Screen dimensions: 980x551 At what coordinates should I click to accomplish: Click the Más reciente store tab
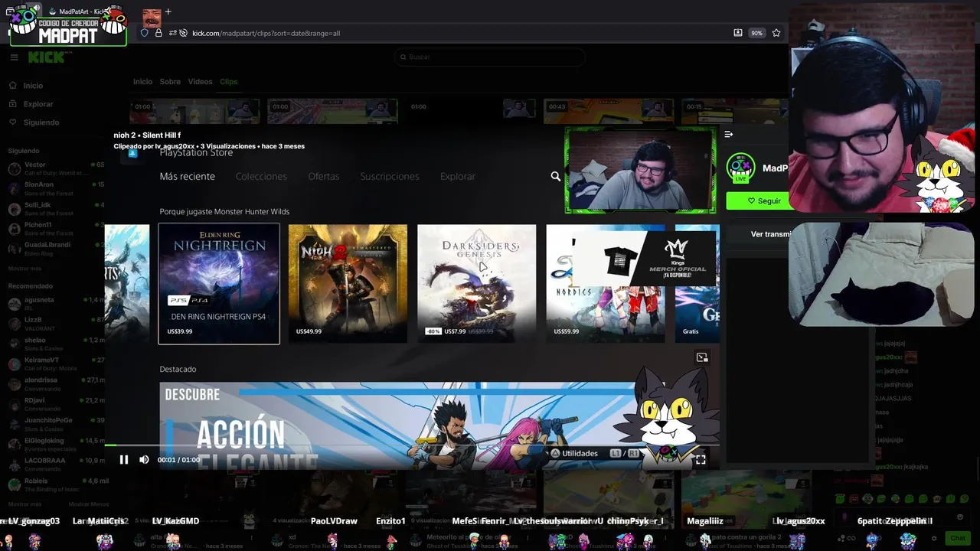pos(187,177)
